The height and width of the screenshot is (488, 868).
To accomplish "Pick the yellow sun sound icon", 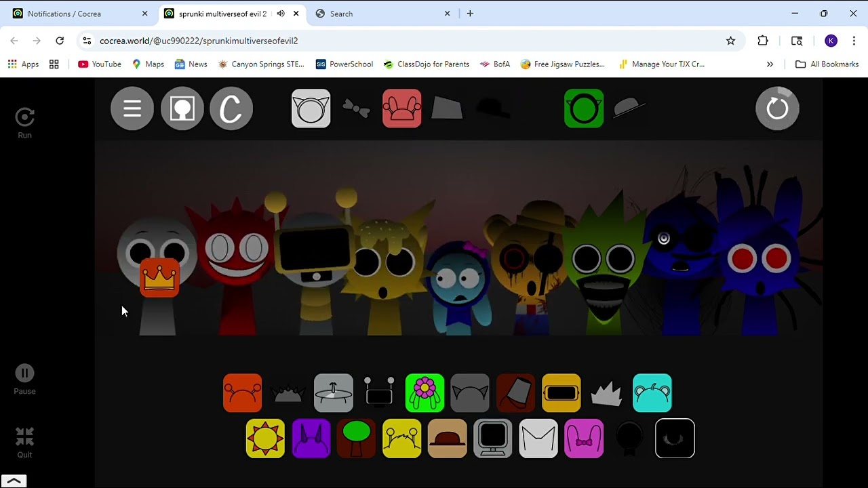I will 265,439.
